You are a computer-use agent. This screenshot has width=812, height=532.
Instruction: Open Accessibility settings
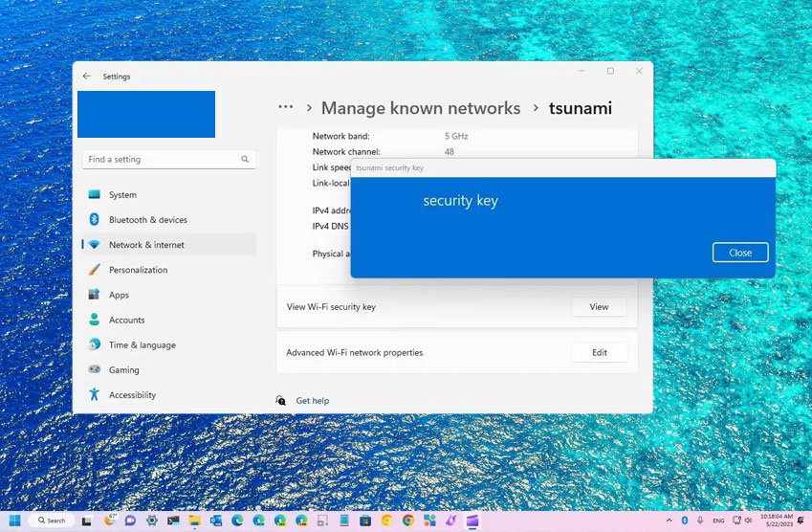(132, 395)
